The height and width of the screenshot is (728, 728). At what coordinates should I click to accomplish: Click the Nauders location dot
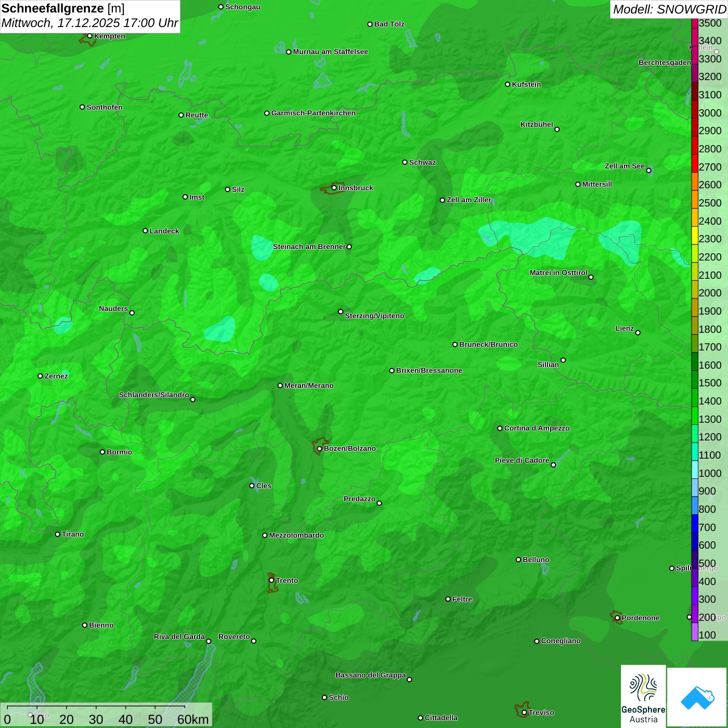(132, 313)
